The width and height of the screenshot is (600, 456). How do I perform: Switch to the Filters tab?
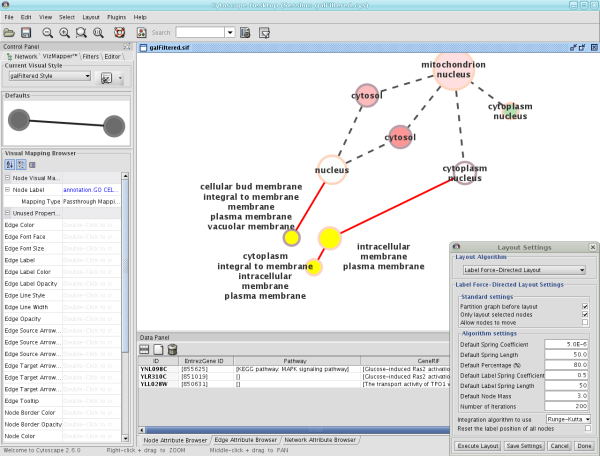pos(90,56)
